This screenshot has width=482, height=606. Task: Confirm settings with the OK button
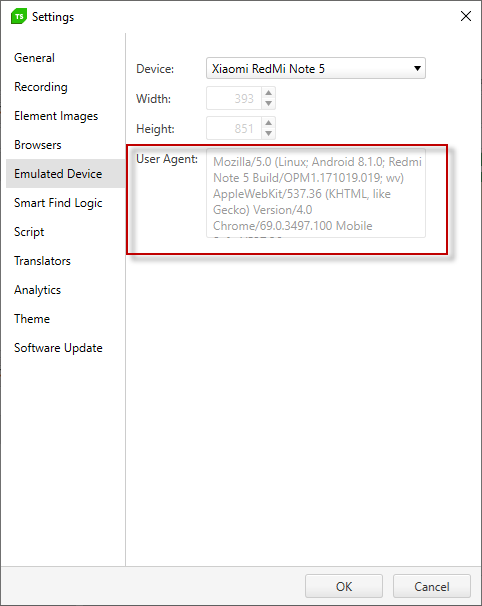(344, 586)
